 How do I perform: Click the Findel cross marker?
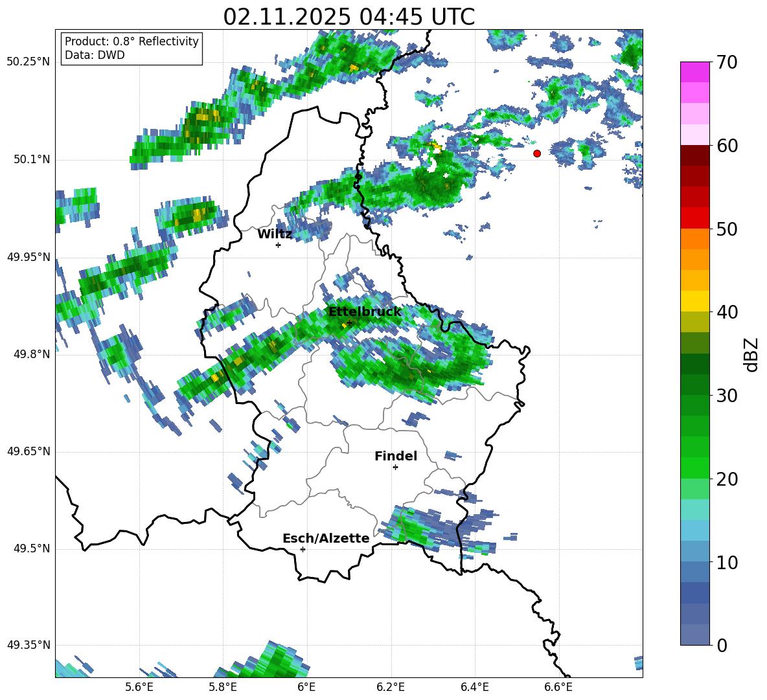[x=395, y=468]
